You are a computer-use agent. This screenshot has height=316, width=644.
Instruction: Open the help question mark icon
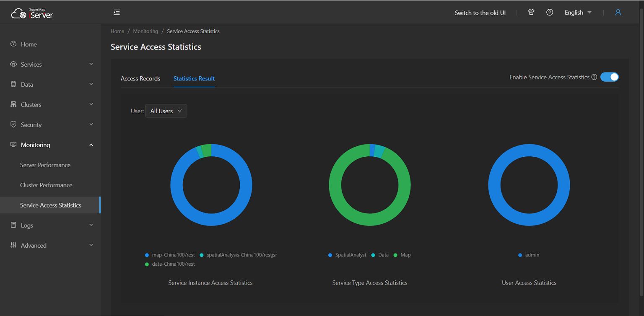(x=550, y=13)
